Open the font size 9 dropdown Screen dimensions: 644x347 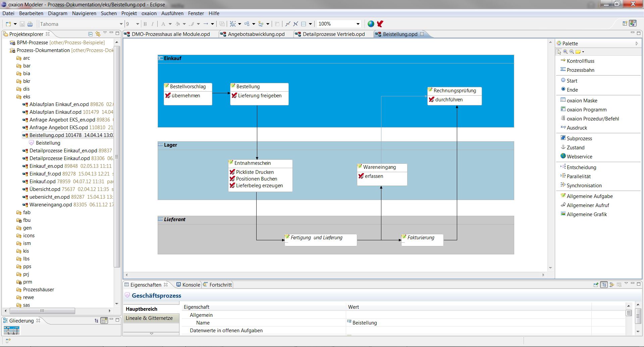(x=137, y=24)
